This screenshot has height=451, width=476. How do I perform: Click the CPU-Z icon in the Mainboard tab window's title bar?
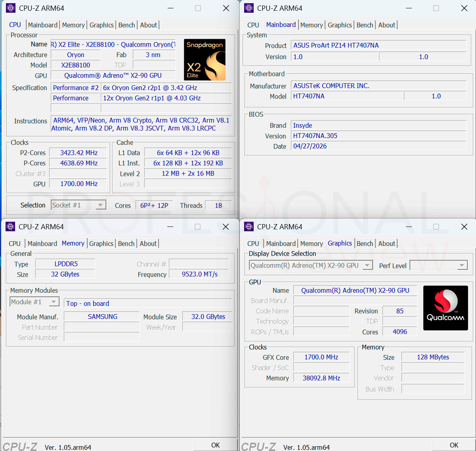[249, 8]
